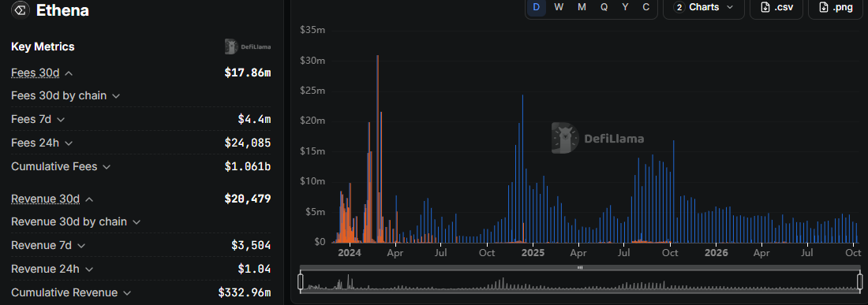Click the $332.96m cumulative revenue value
The width and height of the screenshot is (868, 305).
click(x=244, y=293)
